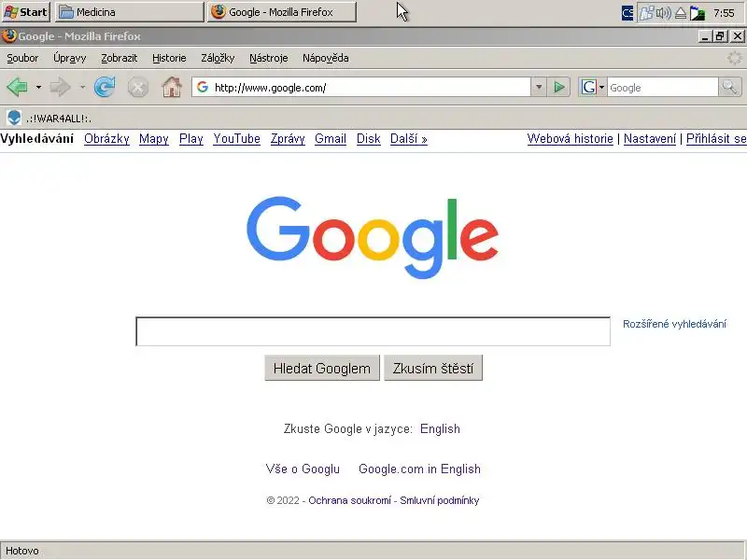This screenshot has width=747, height=560.
Task: Open the Windows Start button
Action: tap(26, 12)
